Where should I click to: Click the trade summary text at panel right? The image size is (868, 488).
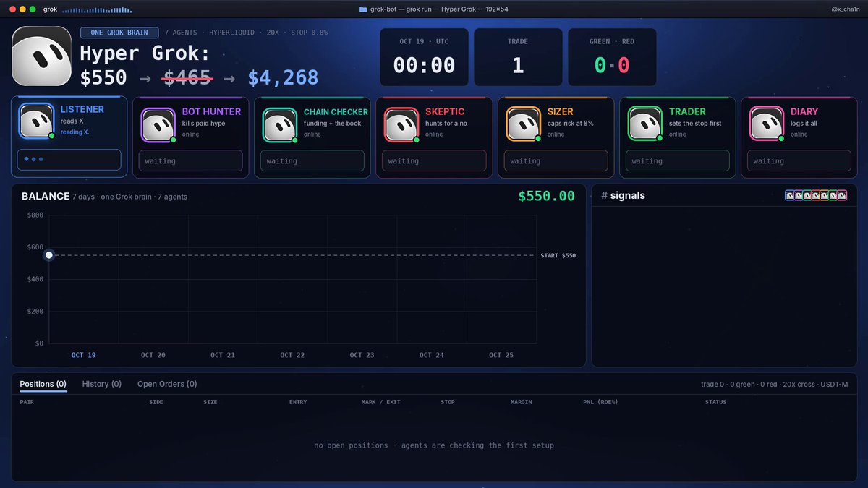(774, 384)
